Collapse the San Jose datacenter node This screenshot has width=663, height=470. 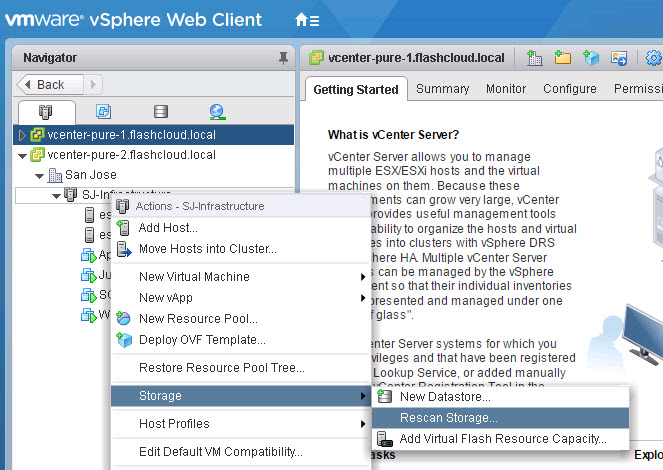pyautogui.click(x=39, y=176)
